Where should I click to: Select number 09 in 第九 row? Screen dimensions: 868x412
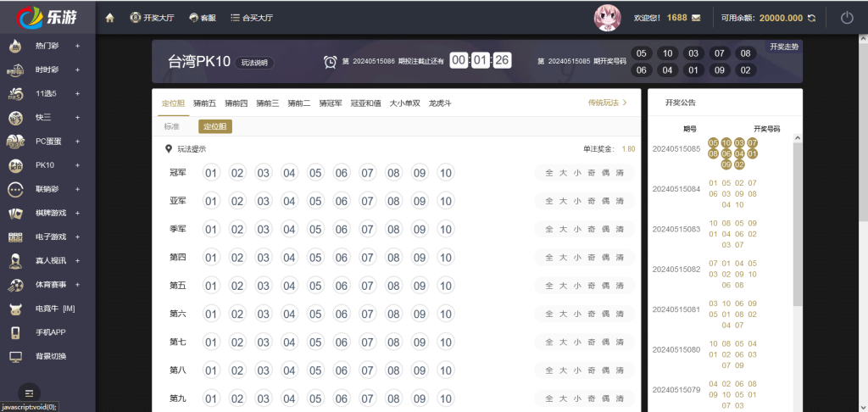(420, 398)
